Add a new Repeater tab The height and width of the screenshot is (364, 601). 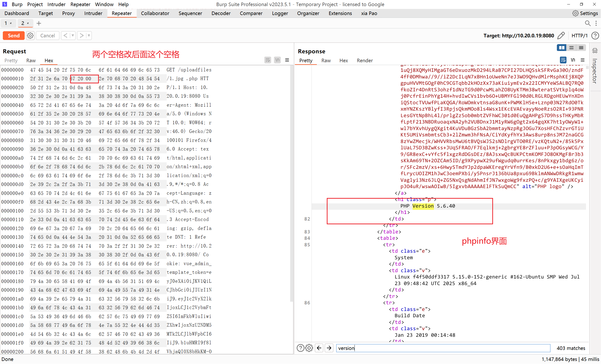(39, 23)
